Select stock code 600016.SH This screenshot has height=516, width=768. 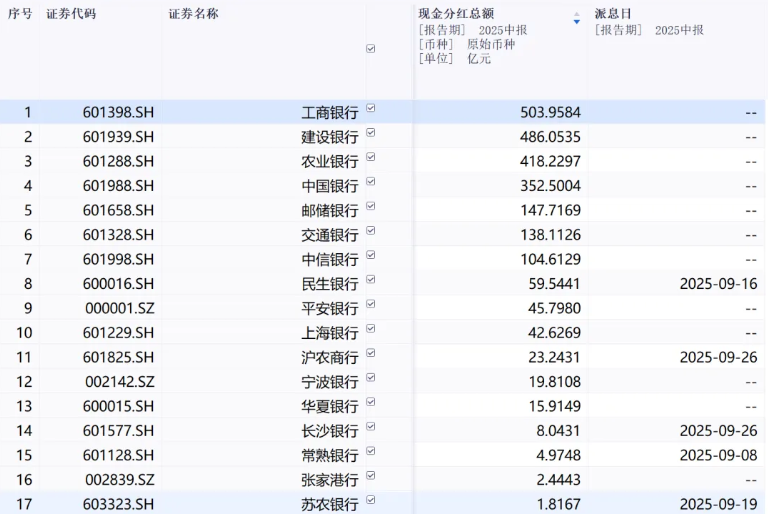[118, 284]
